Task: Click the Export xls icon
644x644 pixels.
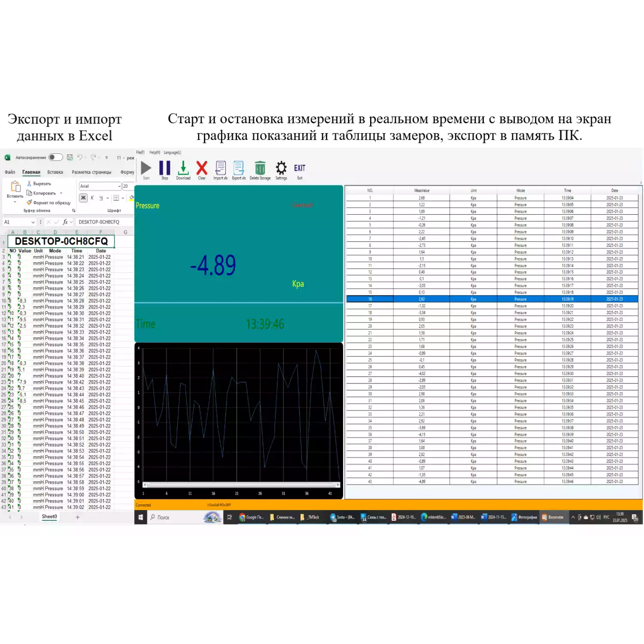Action: 239,168
